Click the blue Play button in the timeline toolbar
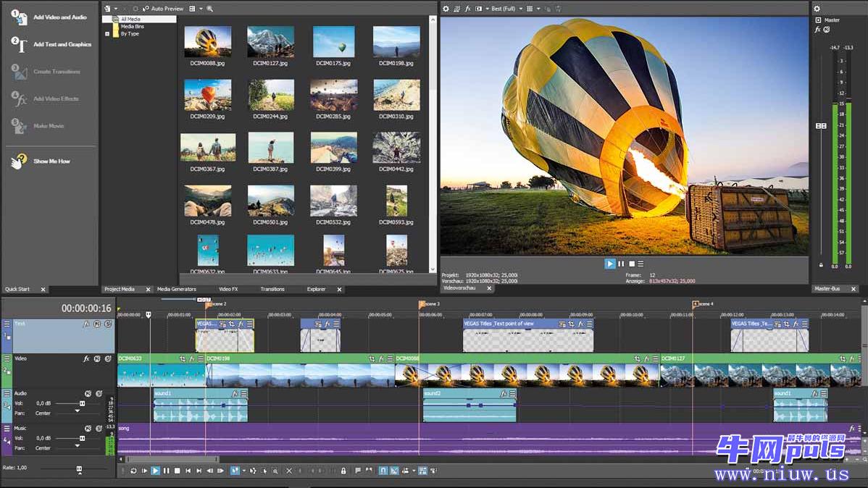 click(x=156, y=471)
